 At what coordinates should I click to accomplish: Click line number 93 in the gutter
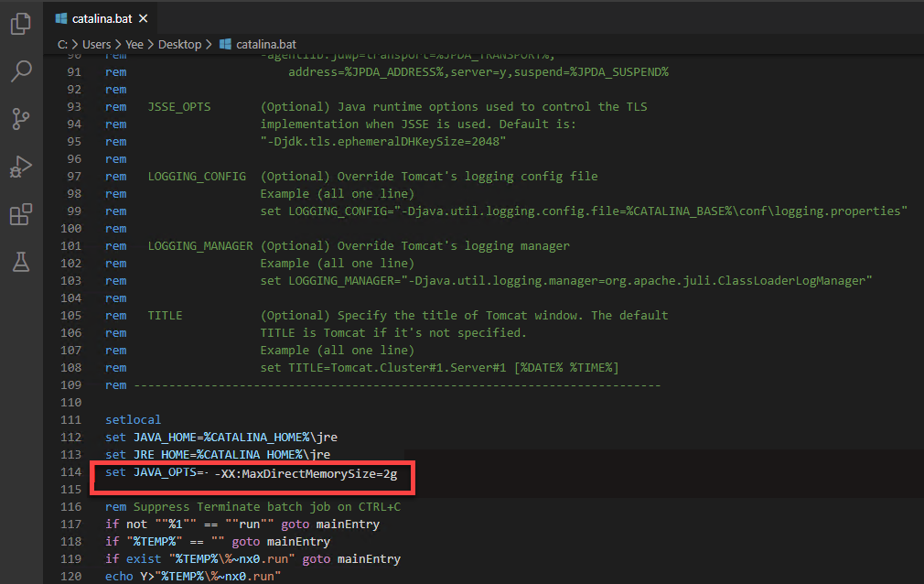click(74, 107)
